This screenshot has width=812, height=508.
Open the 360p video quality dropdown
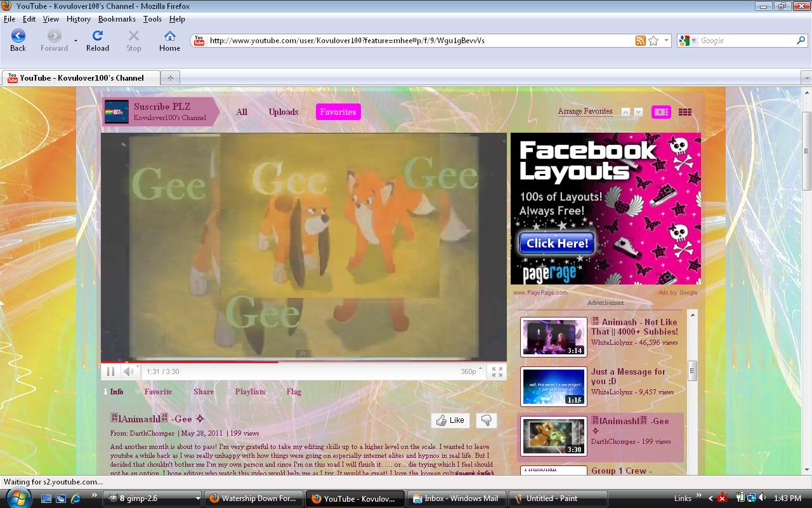click(471, 371)
